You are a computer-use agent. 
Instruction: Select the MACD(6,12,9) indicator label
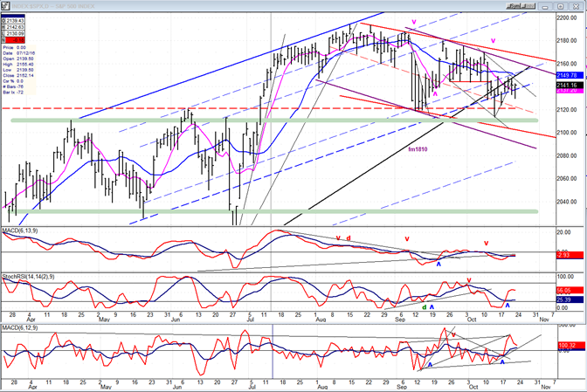pos(20,328)
